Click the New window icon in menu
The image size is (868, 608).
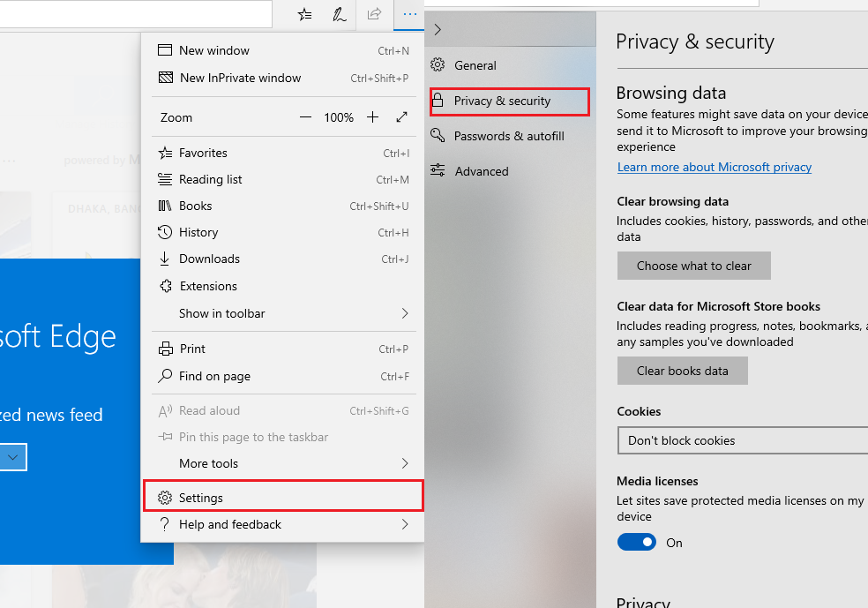pyautogui.click(x=165, y=50)
